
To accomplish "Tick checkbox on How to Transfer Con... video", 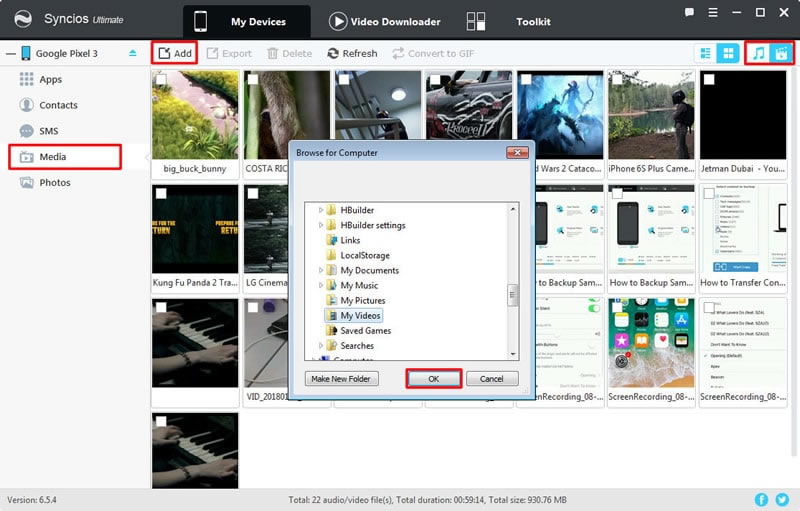I will (709, 193).
